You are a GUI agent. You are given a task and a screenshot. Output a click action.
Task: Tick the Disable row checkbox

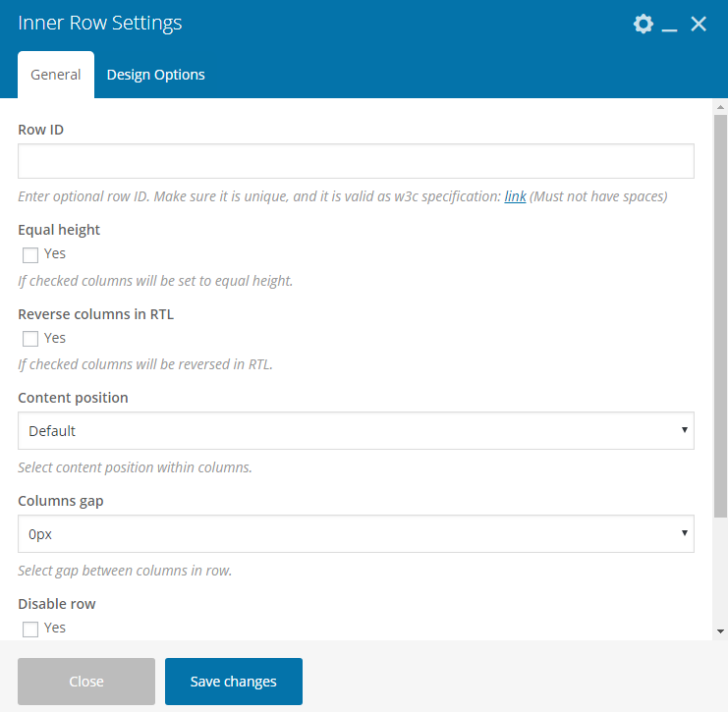click(30, 630)
